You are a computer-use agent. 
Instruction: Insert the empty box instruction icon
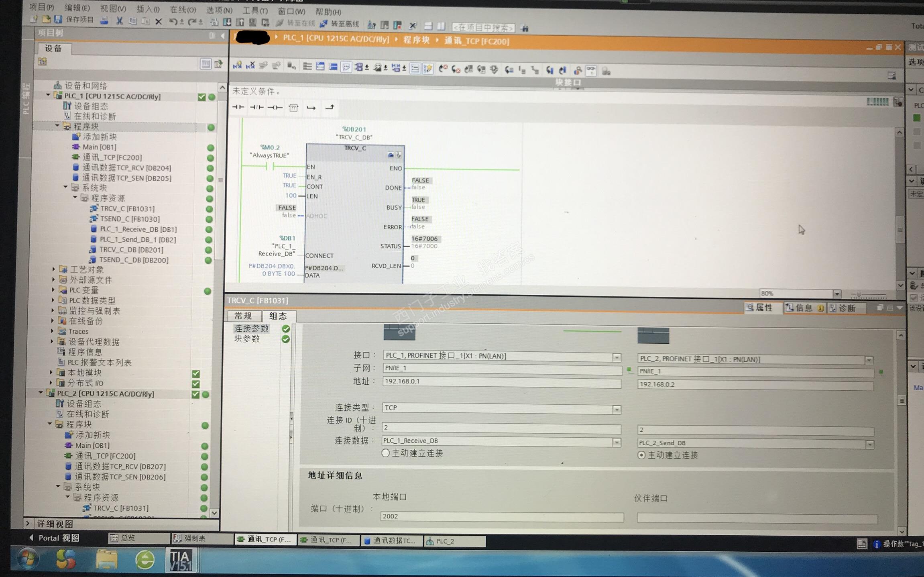(x=293, y=108)
